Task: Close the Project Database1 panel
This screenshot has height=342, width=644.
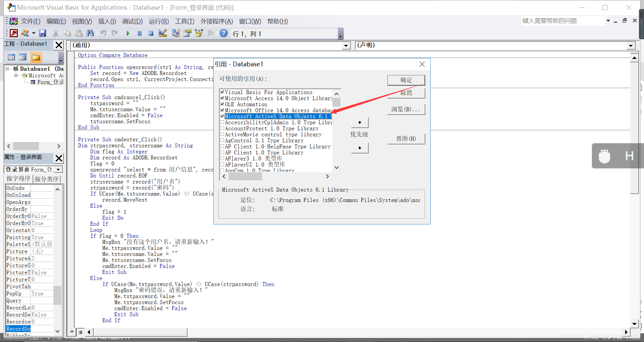Action: 59,45
